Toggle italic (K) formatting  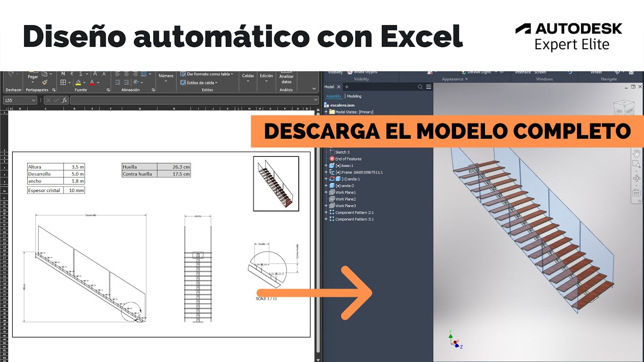pos(72,74)
